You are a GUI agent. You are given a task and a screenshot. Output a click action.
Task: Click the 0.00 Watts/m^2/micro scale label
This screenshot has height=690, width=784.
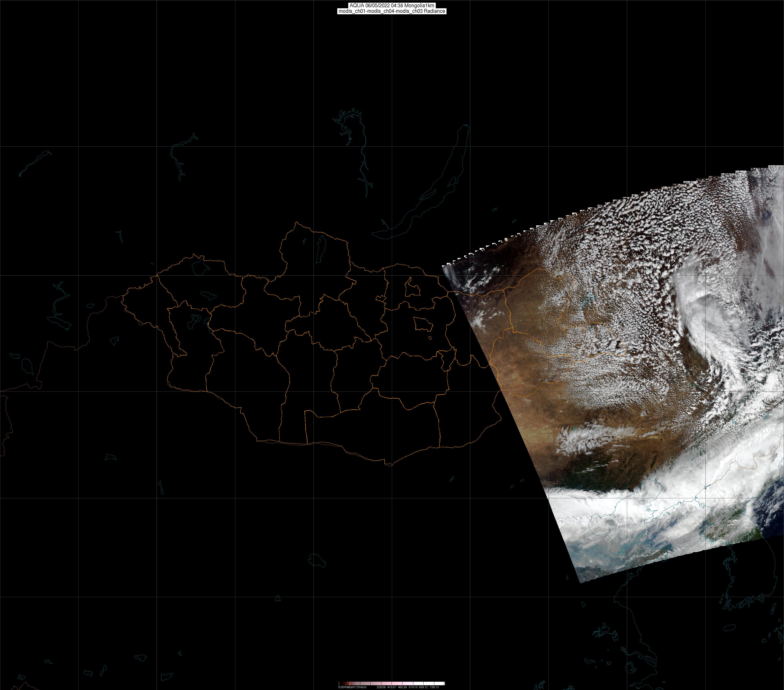click(352, 687)
